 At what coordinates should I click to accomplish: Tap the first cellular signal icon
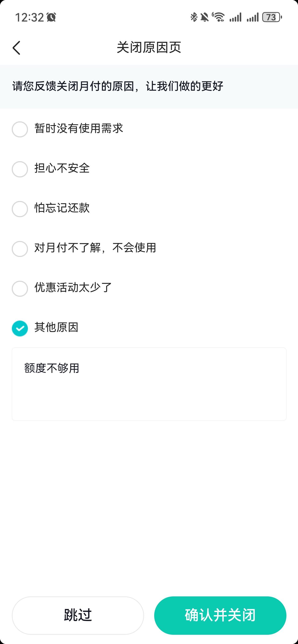(x=236, y=17)
